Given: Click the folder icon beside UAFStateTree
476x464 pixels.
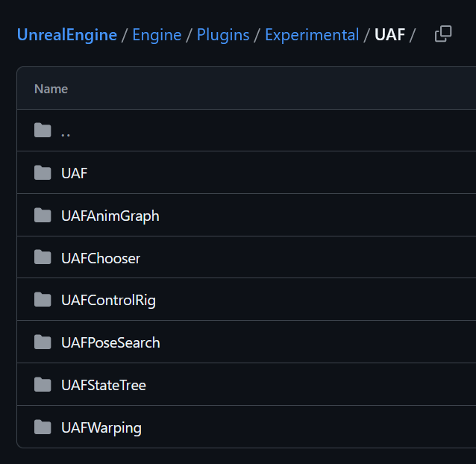Looking at the screenshot, I should pyautogui.click(x=43, y=384).
